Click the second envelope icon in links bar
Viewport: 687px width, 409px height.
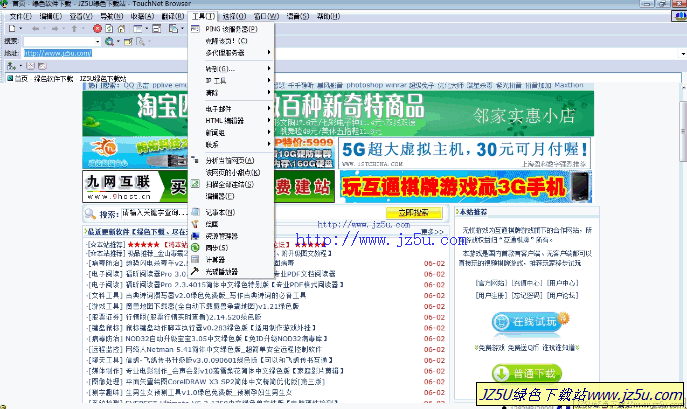click(x=42, y=66)
